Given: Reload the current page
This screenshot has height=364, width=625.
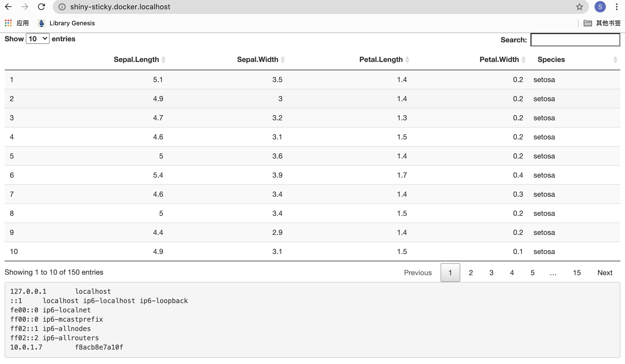Looking at the screenshot, I should click(x=41, y=7).
